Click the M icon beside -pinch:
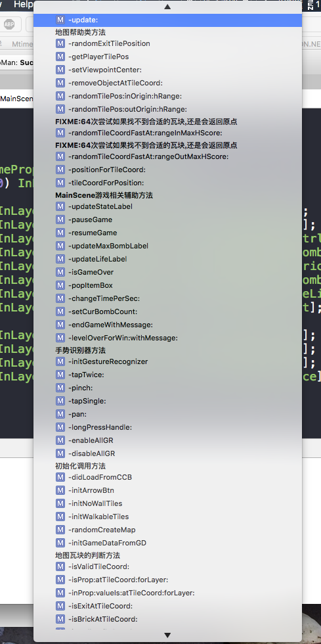The height and width of the screenshot is (644, 321). point(60,388)
